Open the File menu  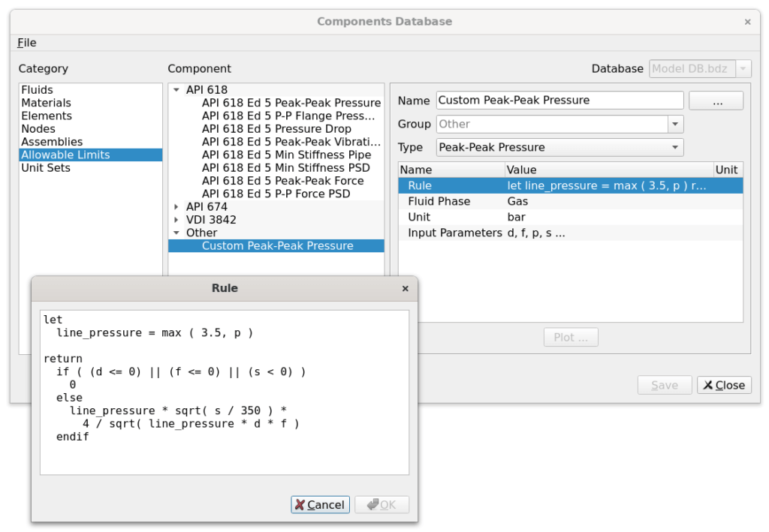coord(26,43)
